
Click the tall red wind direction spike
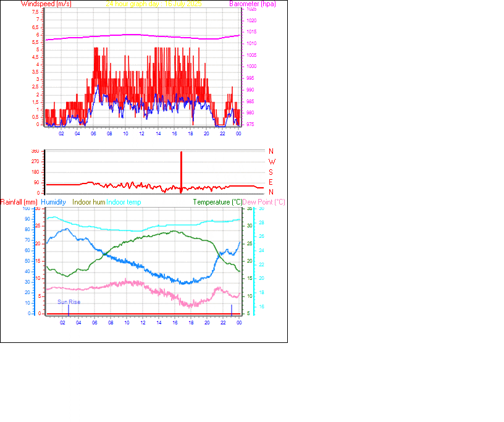pyautogui.click(x=182, y=172)
